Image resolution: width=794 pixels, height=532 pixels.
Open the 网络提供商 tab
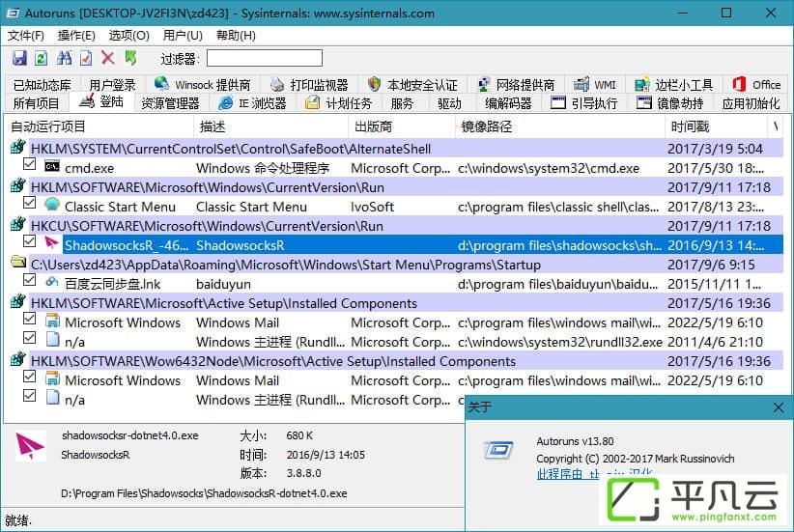pos(517,85)
